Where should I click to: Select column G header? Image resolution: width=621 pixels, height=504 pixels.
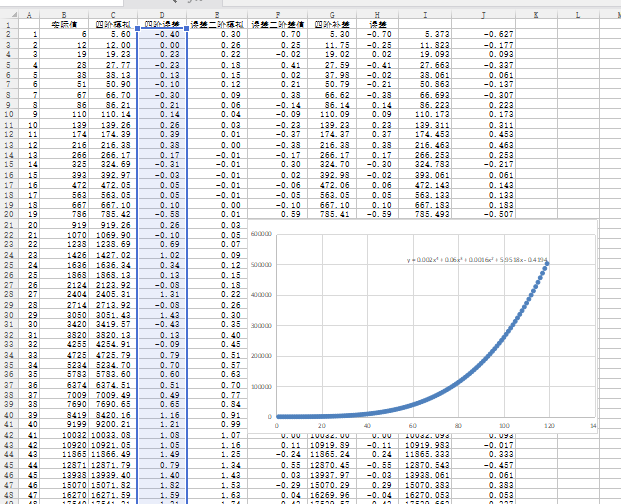click(x=332, y=15)
